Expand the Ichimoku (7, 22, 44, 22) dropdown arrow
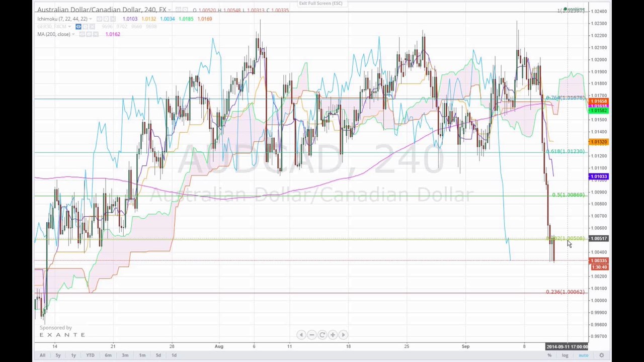This screenshot has width=644, height=362. (91, 19)
